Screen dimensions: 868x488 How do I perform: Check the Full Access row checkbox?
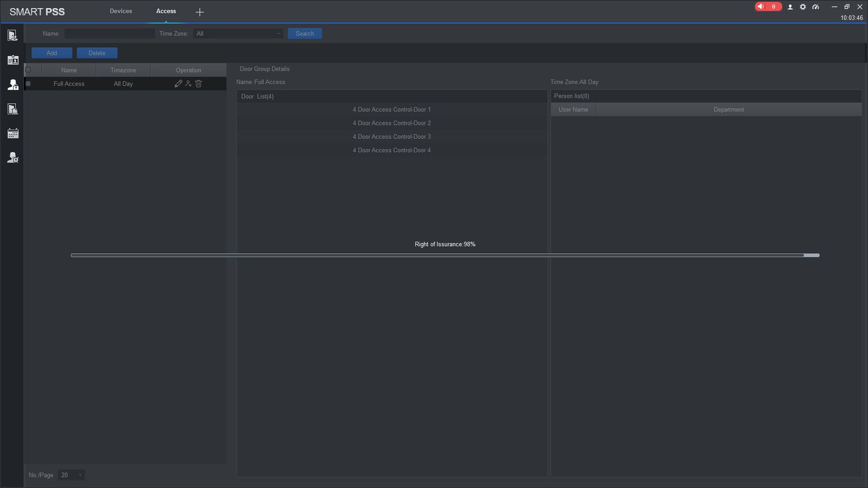(x=28, y=84)
